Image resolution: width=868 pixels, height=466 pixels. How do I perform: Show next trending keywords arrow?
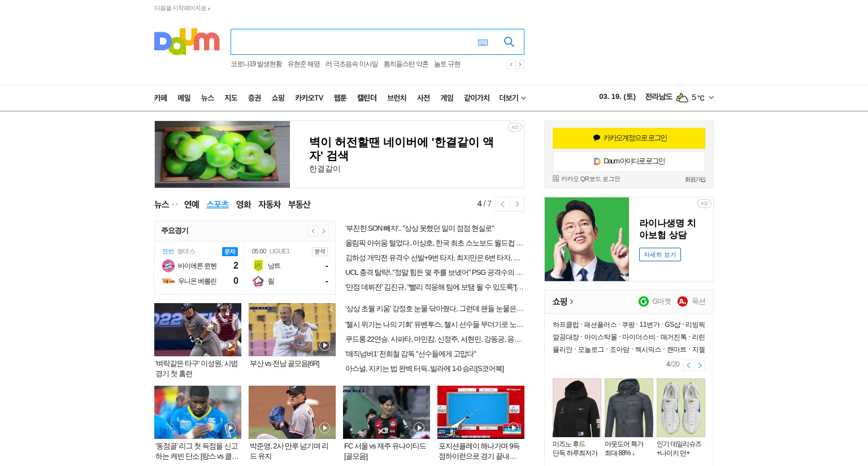pos(520,64)
